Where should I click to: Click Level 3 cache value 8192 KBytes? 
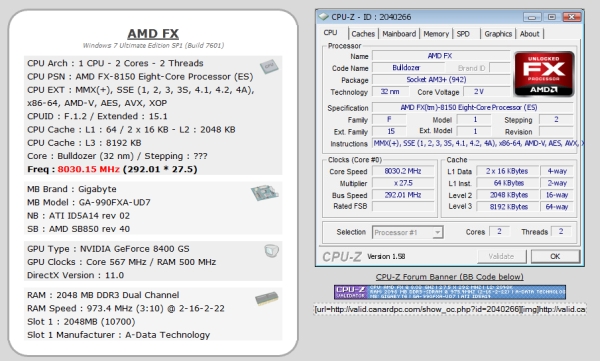pos(507,207)
